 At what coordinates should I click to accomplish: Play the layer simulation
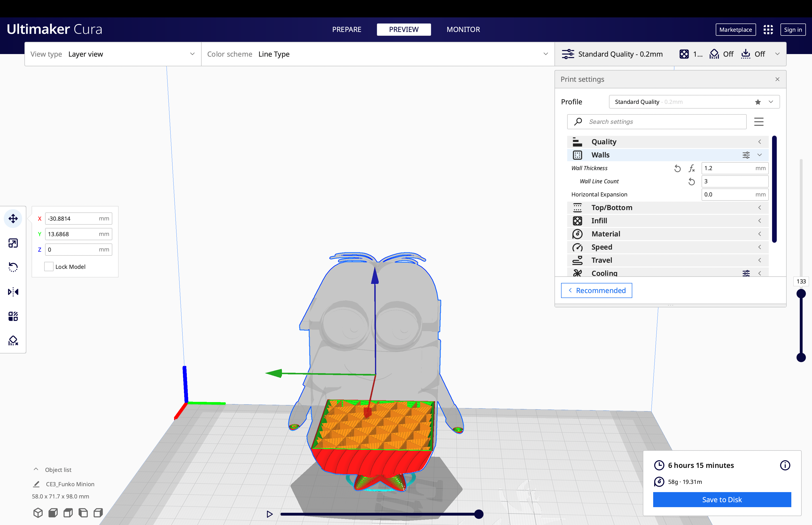pos(269,514)
